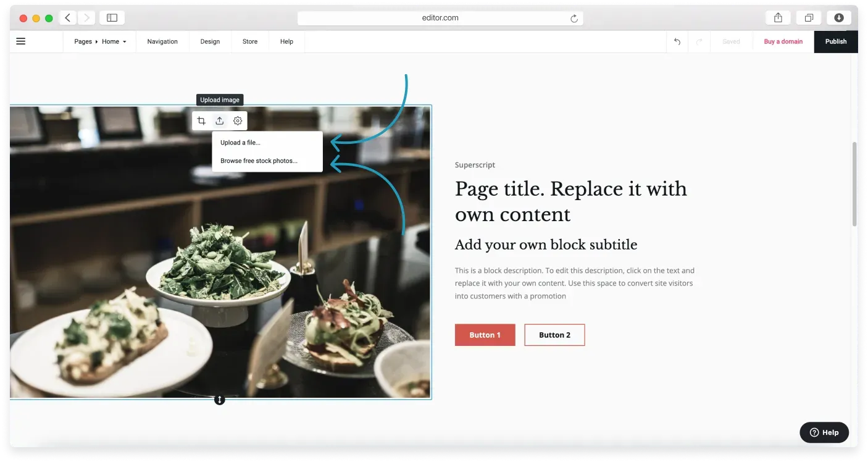Click the editor.com address bar

[440, 18]
